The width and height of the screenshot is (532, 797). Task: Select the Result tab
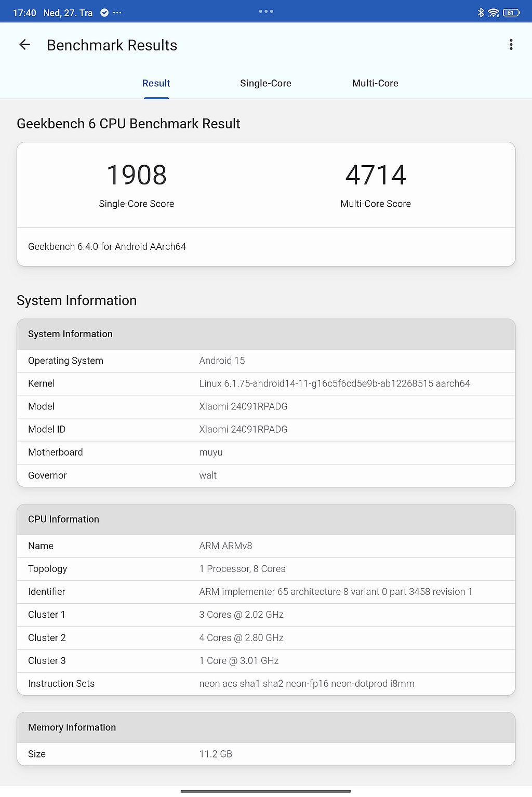156,83
